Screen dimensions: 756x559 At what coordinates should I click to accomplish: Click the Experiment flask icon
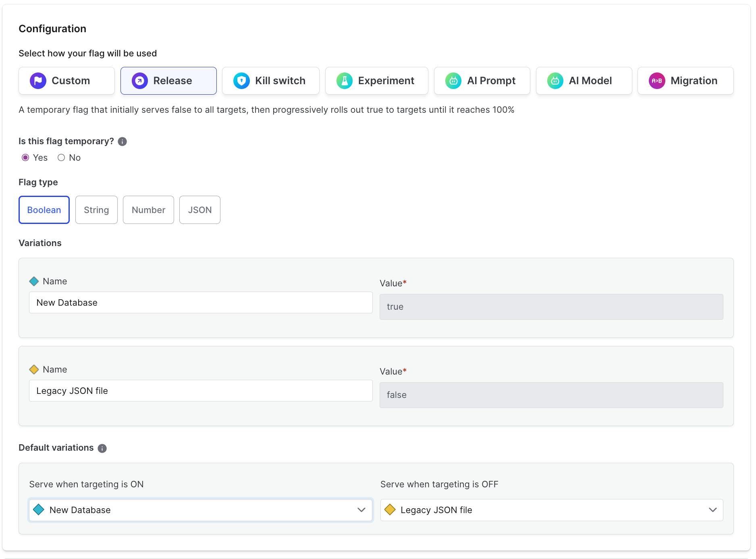345,81
